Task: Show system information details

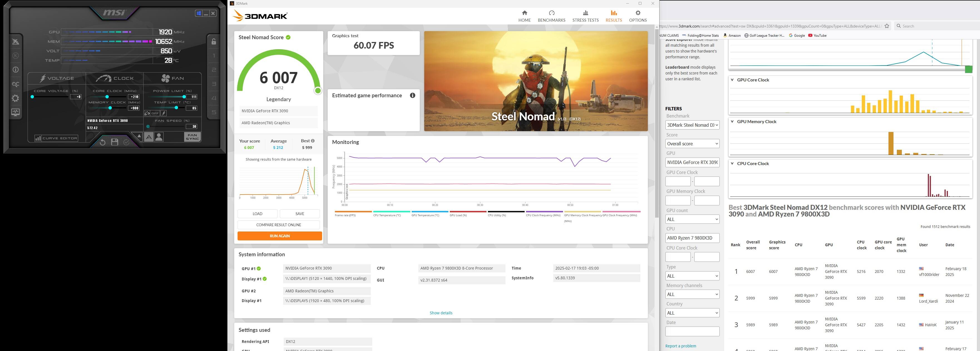Action: [x=441, y=313]
